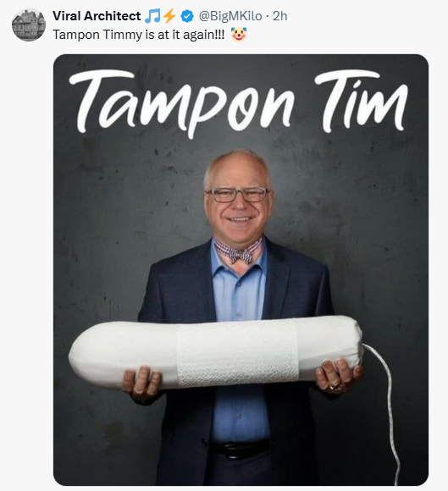Click the eyeglasses on the man's face
This screenshot has width=448, height=491.
(x=237, y=195)
